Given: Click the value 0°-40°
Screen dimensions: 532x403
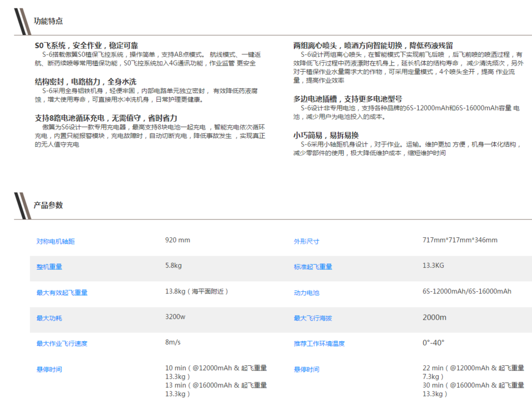Looking at the screenshot, I should coord(433,343).
